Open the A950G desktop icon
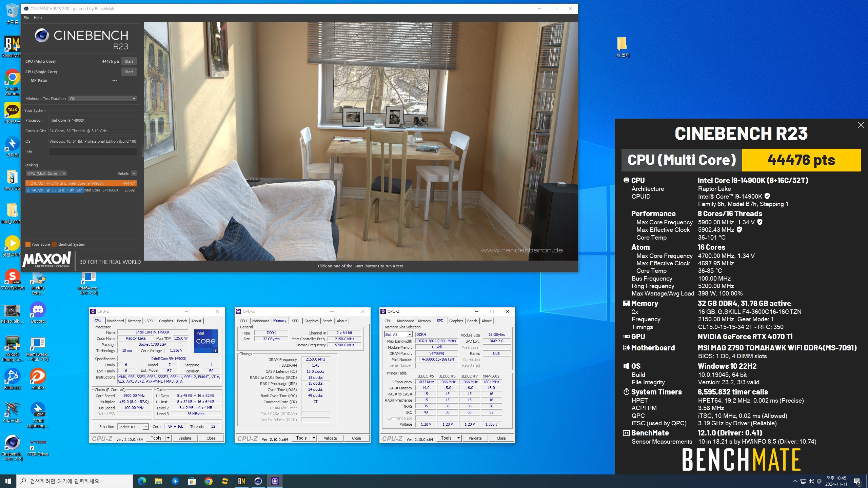Image resolution: width=868 pixels, height=488 pixels. pos(38,379)
